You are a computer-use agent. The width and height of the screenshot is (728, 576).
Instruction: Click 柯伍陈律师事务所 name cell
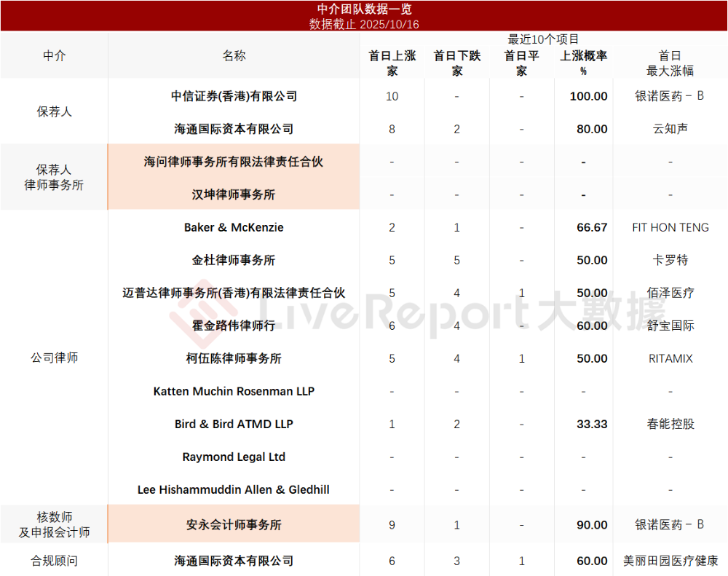234,358
